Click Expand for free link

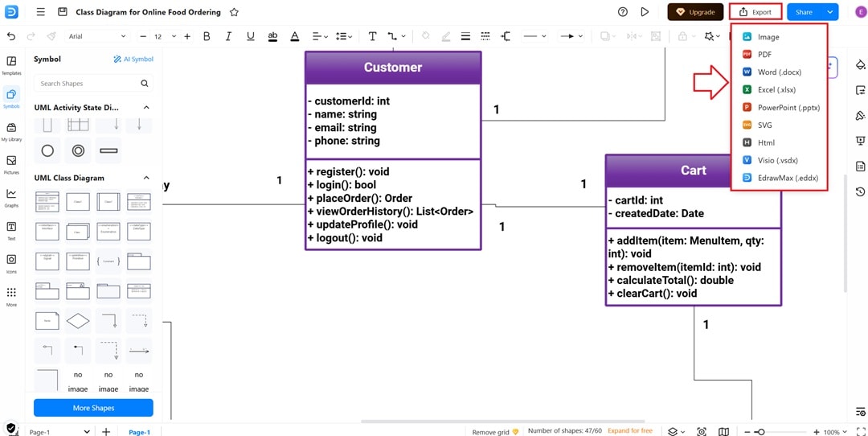(x=630, y=430)
